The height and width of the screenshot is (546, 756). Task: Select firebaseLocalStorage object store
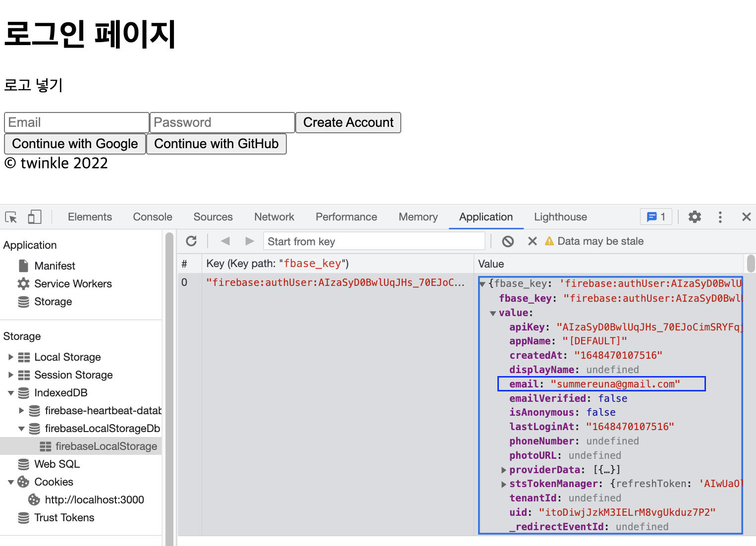coord(106,446)
